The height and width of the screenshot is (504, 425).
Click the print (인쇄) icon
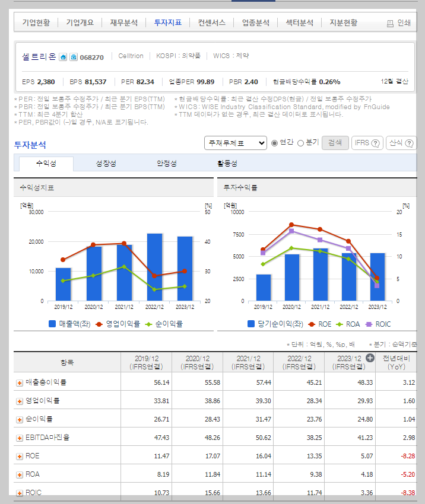[390, 24]
